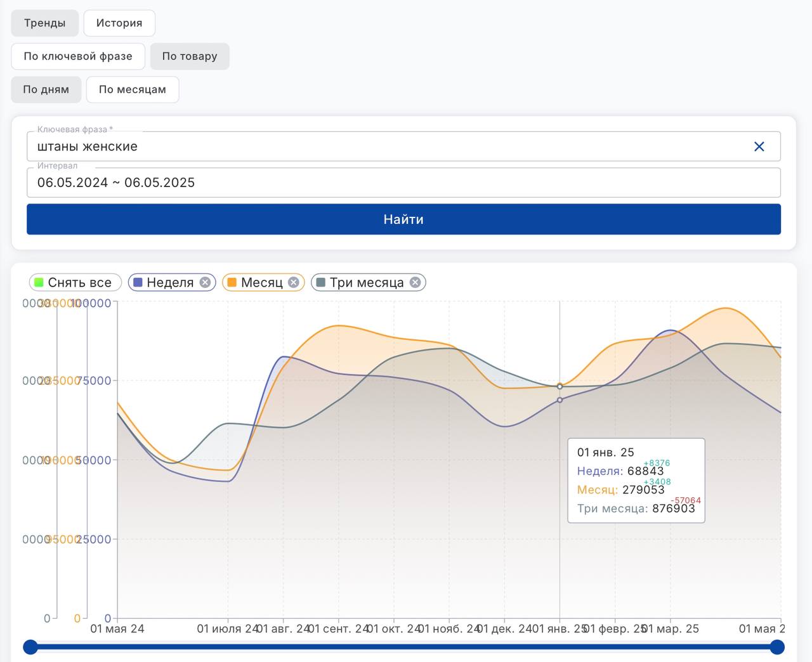Remove the Неделя series via its X icon
Image resolution: width=812 pixels, height=662 pixels.
pyautogui.click(x=205, y=283)
